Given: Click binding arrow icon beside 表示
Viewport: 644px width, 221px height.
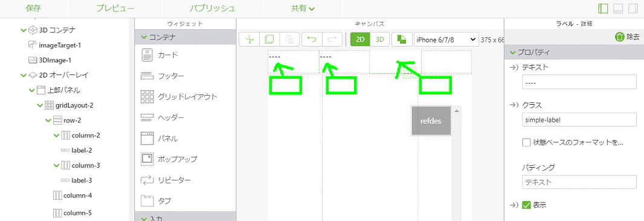Looking at the screenshot, I should (514, 205).
